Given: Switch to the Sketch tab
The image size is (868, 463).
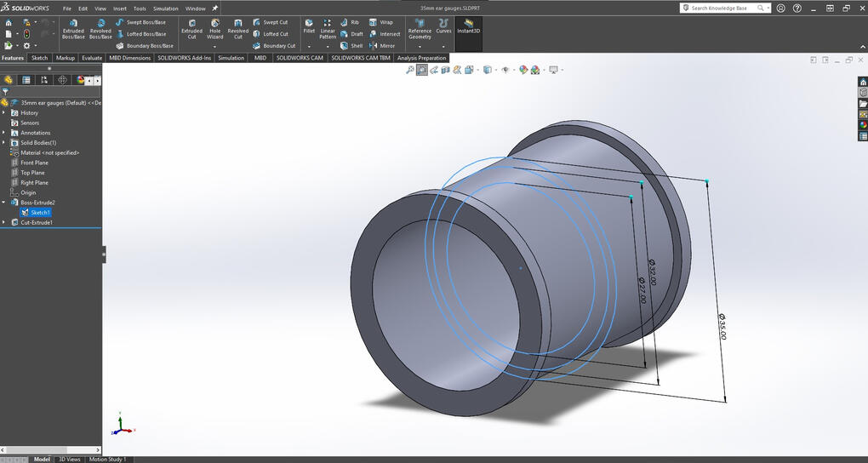Looking at the screenshot, I should pyautogui.click(x=39, y=58).
